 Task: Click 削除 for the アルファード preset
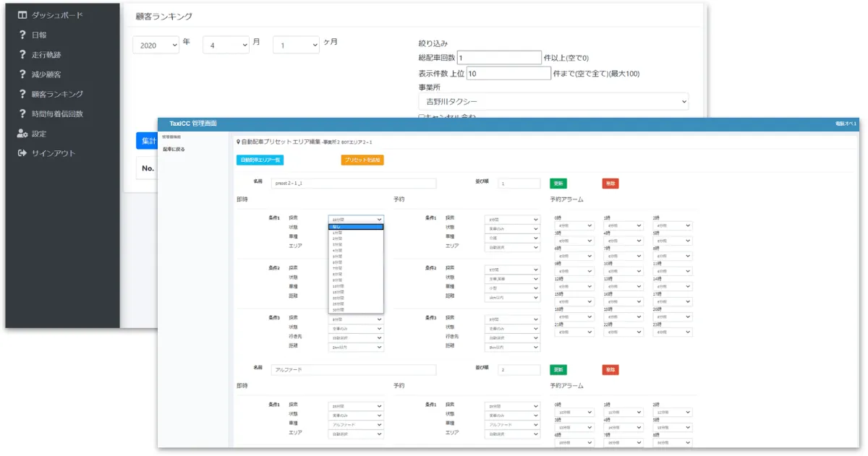tap(610, 369)
